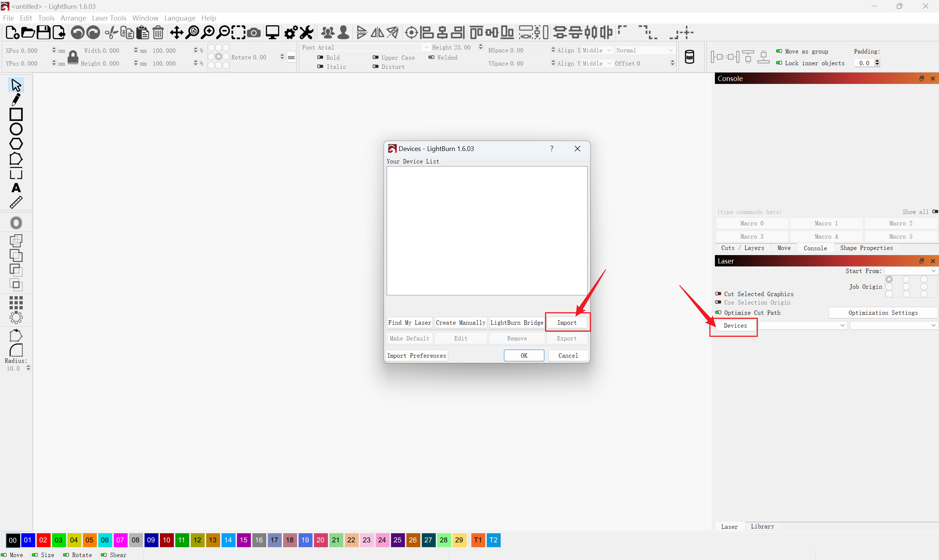Click the Cut scissors icon

pyautogui.click(x=112, y=33)
